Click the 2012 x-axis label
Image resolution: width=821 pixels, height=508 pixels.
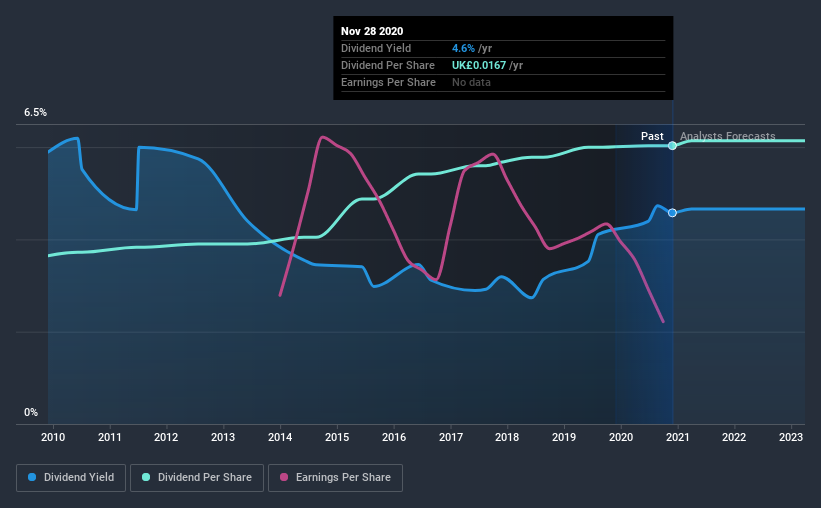(x=166, y=437)
